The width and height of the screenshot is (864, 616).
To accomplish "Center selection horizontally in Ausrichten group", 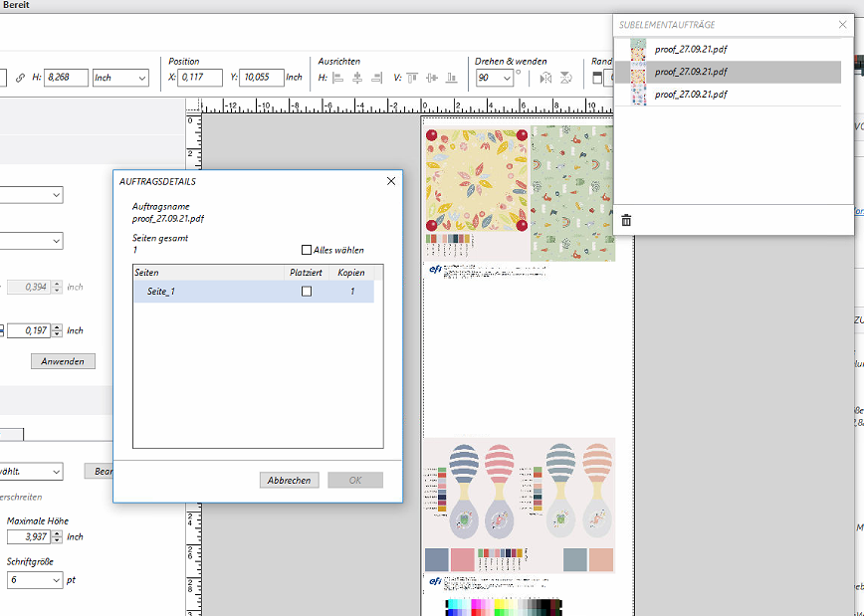I will (x=356, y=78).
